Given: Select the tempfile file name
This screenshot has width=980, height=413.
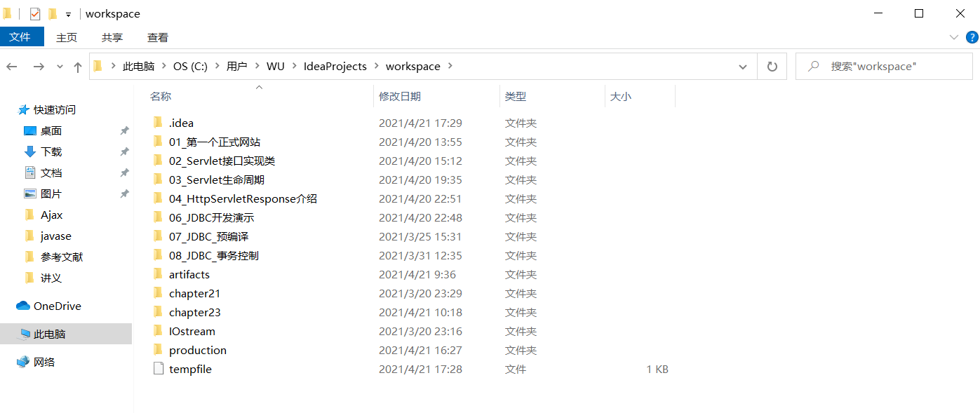Looking at the screenshot, I should (x=190, y=369).
